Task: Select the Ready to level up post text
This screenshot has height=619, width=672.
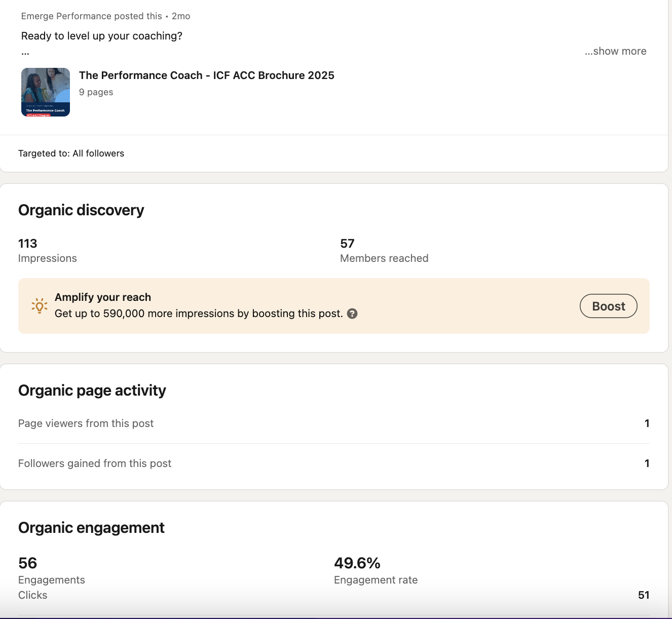Action: (x=101, y=36)
